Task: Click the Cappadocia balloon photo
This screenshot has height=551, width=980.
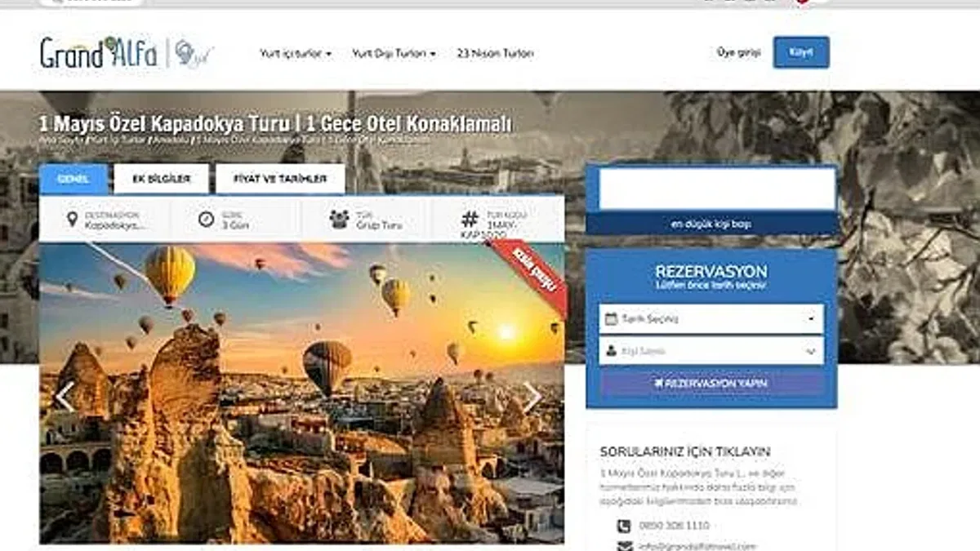Action: click(301, 393)
